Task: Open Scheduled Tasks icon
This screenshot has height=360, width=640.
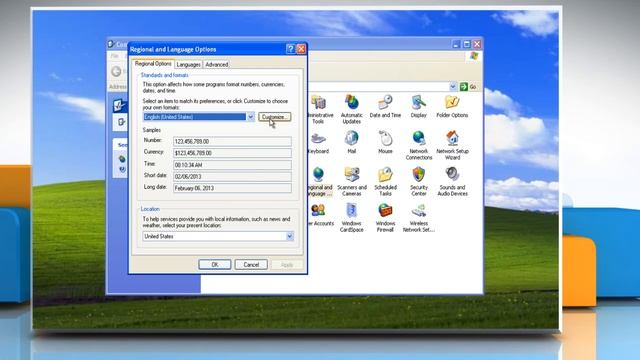Action: [x=385, y=175]
